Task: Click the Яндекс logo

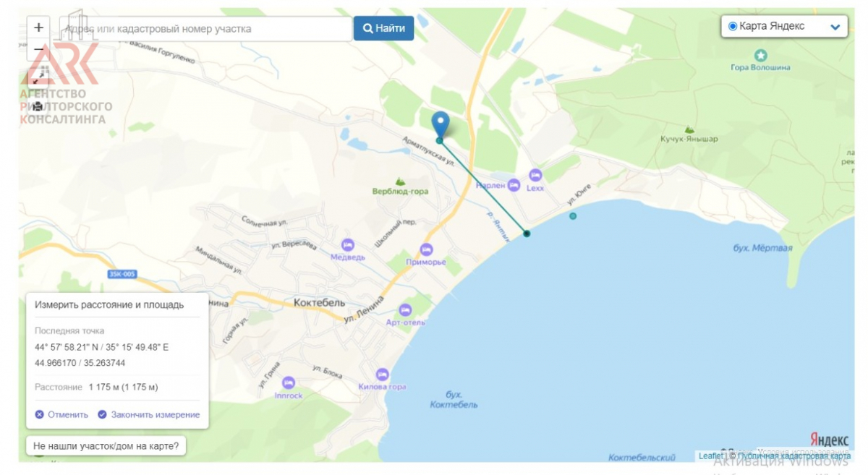Action: tap(829, 440)
